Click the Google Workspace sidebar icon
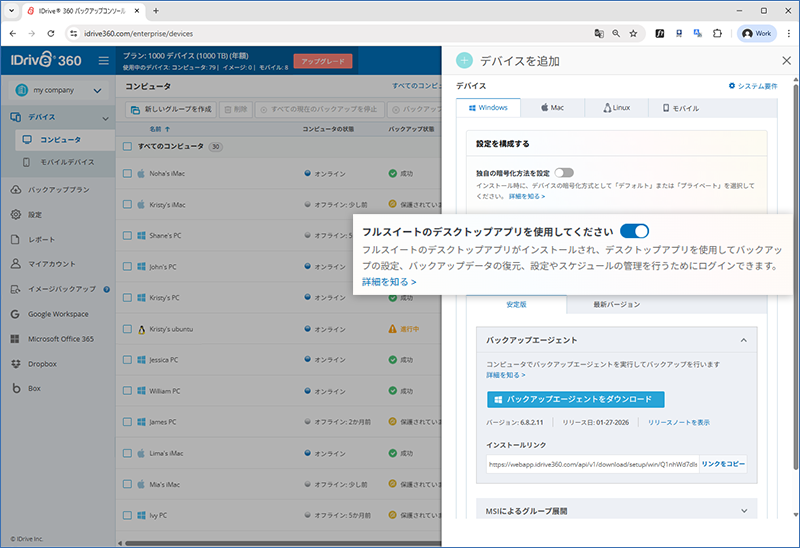Viewport: 800px width, 548px height. pyautogui.click(x=17, y=314)
